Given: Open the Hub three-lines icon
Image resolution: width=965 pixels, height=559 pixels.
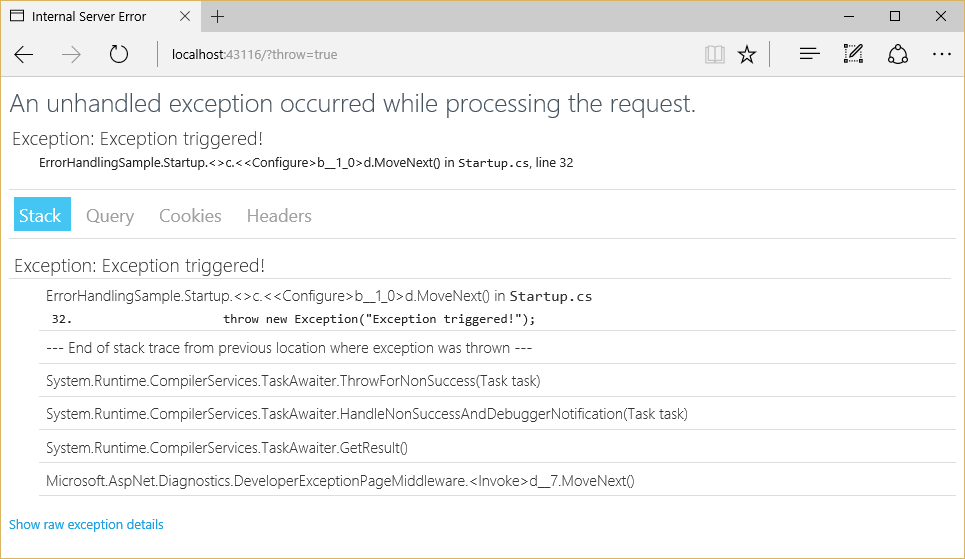Looking at the screenshot, I should (x=809, y=55).
